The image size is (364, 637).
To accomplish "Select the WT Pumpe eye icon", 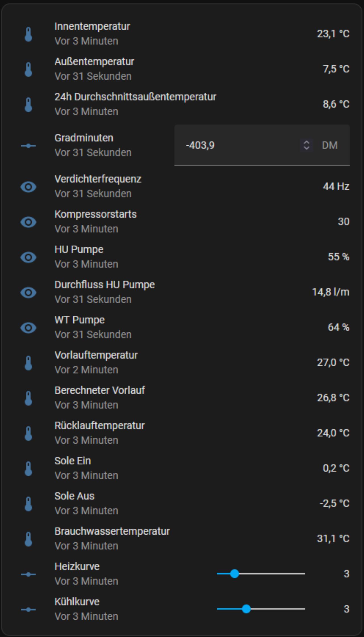I will (28, 328).
